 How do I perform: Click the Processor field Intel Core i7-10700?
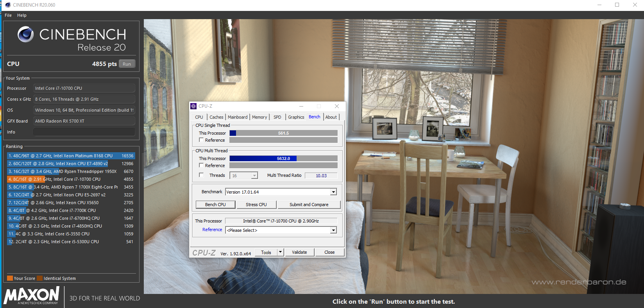84,88
